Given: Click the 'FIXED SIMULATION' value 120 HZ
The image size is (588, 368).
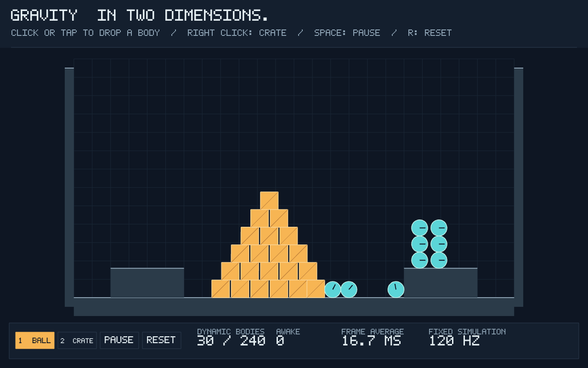Looking at the screenshot, I should click(x=454, y=341).
